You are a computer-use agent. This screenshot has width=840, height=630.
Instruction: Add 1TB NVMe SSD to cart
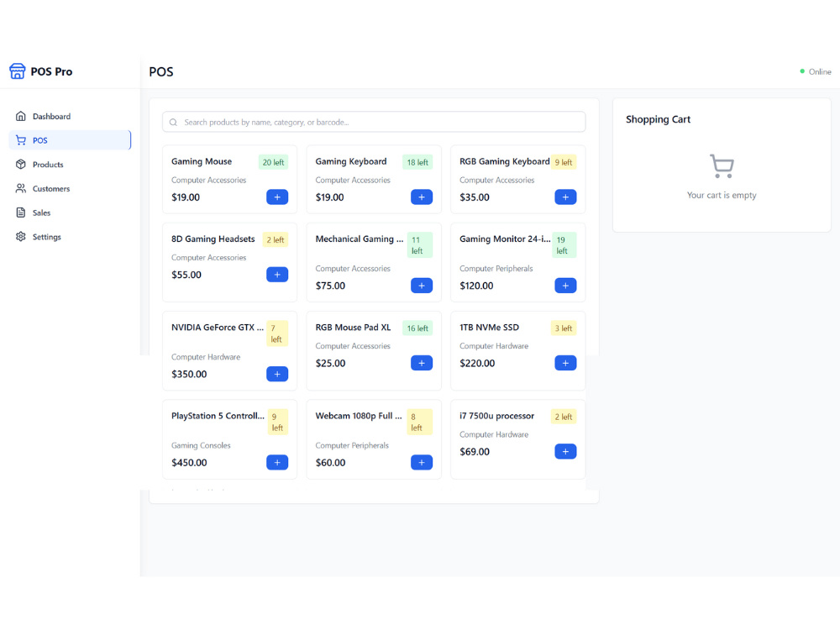point(565,363)
